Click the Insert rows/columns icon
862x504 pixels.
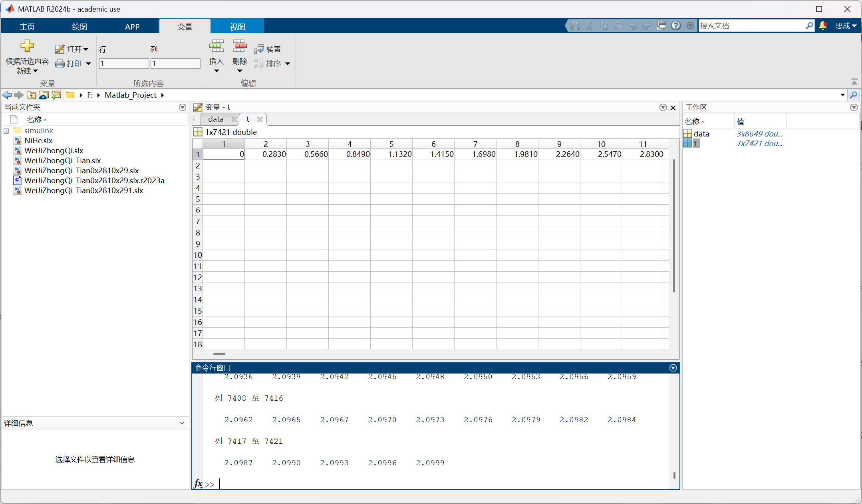point(216,47)
